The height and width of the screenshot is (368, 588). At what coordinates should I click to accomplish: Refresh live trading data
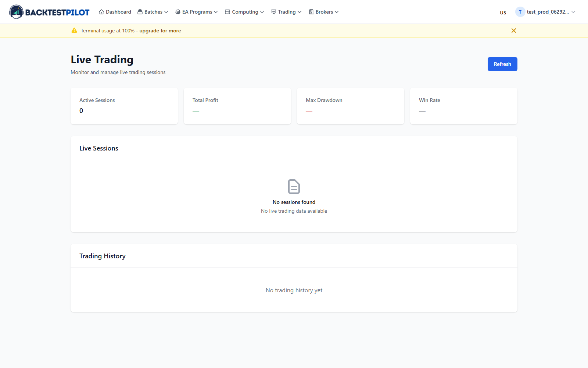(x=502, y=64)
